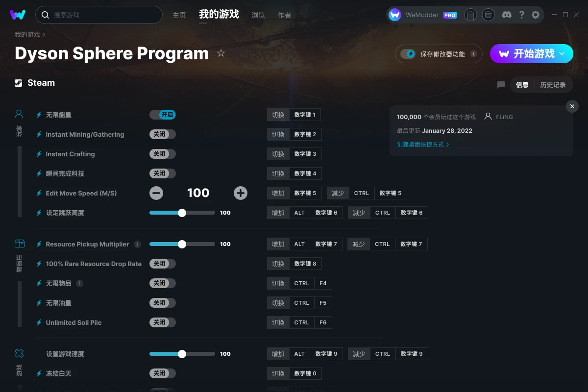Enable Instant Mining/Gathering toggle
Image resolution: width=588 pixels, height=392 pixels.
pos(163,134)
